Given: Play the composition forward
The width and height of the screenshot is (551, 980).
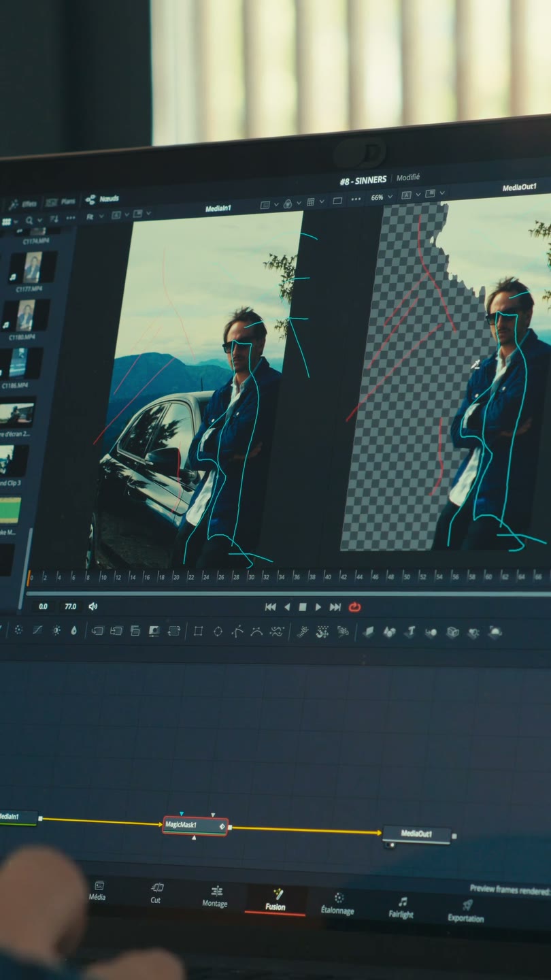Looking at the screenshot, I should coord(318,607).
